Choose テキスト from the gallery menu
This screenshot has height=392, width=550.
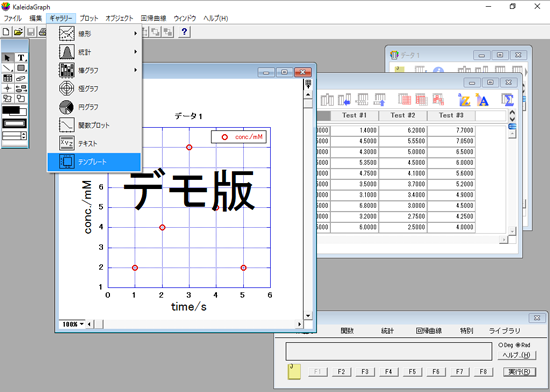pyautogui.click(x=94, y=143)
